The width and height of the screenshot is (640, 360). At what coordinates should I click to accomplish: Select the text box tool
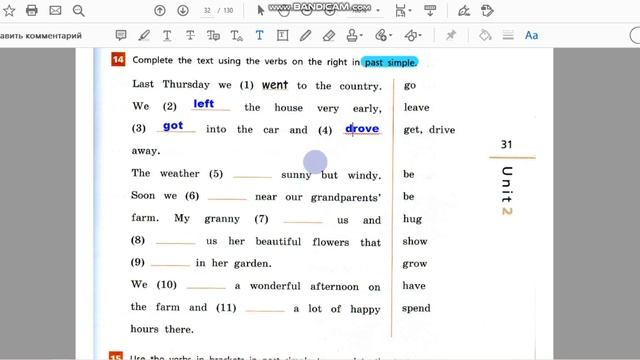[x=282, y=36]
